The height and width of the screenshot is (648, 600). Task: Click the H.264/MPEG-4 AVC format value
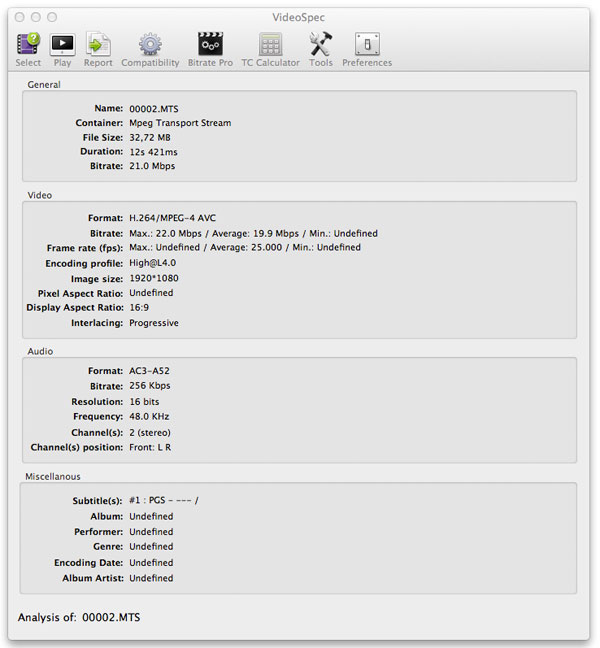click(x=173, y=218)
